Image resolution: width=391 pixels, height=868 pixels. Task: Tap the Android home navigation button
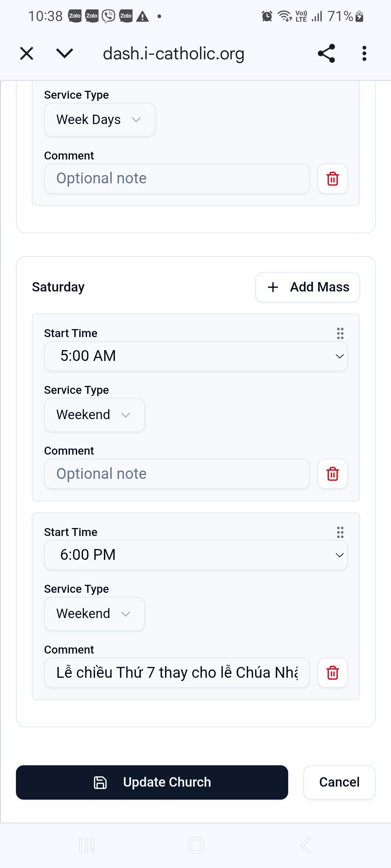coord(195,845)
